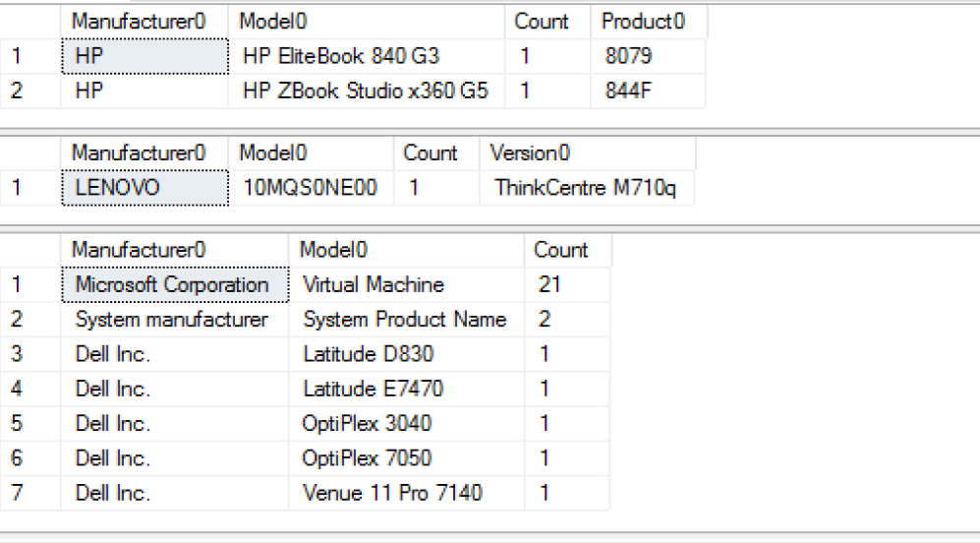Click the "System manufacturer" cell
This screenshot has height=543, width=980.
(x=171, y=320)
